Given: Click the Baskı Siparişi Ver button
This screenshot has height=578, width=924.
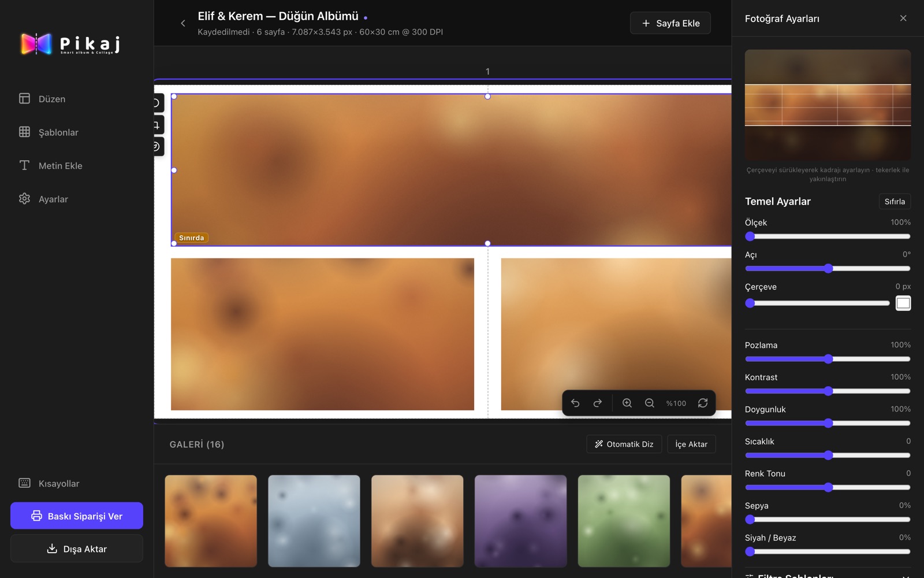Looking at the screenshot, I should click(x=77, y=516).
